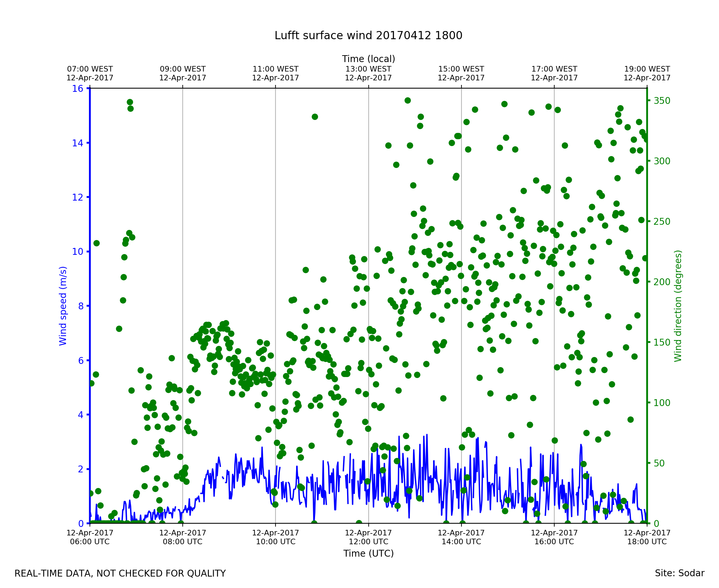719x588 pixels.
Task: Click the 'Wind direction (degrees)' axis label
Action: coord(678,306)
